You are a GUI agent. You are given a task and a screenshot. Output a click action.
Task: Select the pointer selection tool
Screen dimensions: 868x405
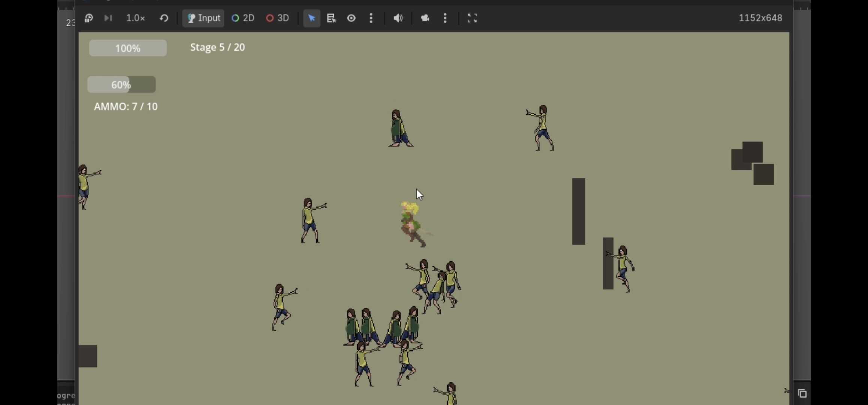click(311, 18)
